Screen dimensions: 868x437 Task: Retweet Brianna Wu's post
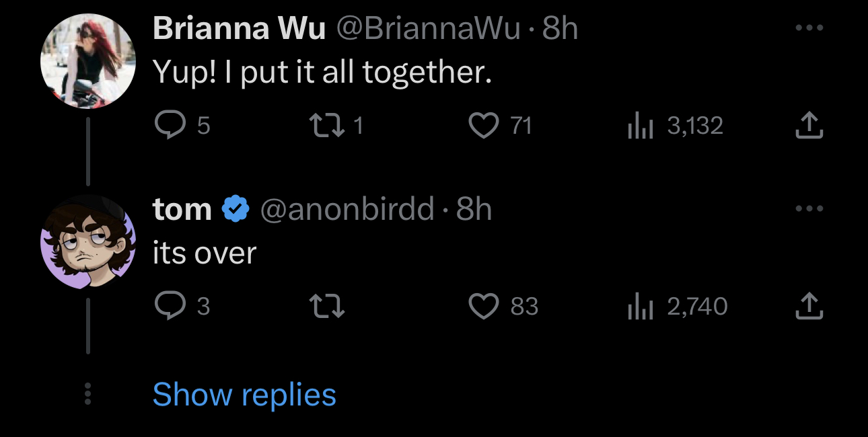(325, 125)
